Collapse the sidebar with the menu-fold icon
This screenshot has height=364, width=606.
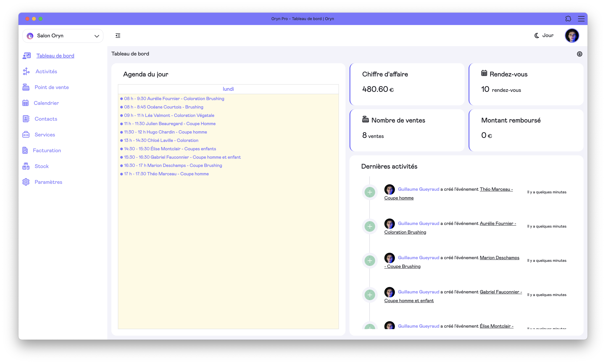point(118,36)
